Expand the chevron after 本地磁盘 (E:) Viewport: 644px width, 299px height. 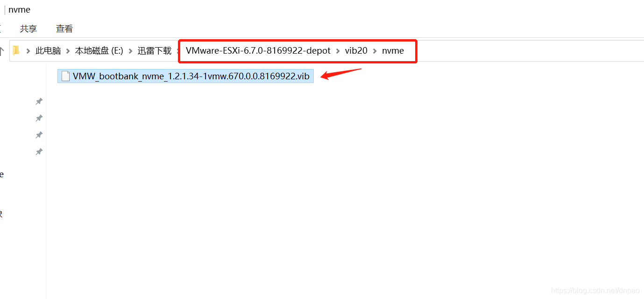pos(130,51)
